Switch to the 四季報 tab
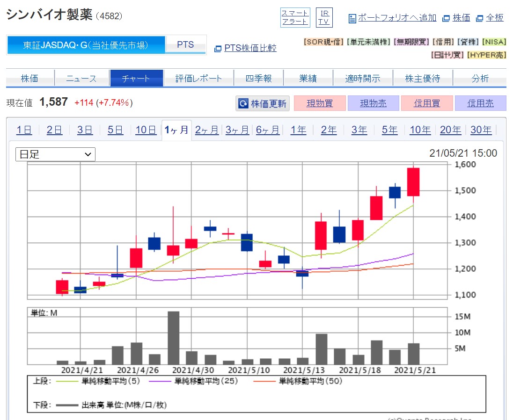Screen dimensions: 513x420 [258, 78]
